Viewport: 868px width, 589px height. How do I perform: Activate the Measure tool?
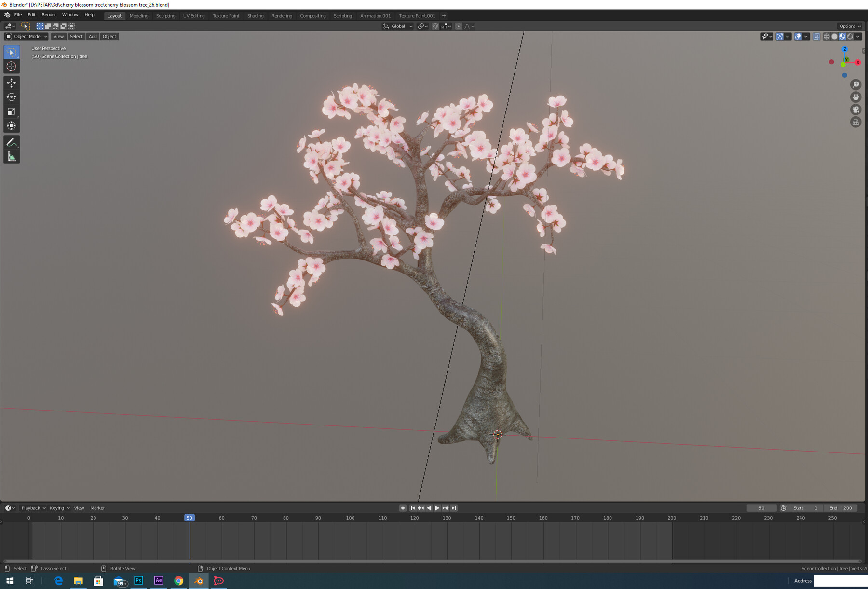(x=12, y=156)
